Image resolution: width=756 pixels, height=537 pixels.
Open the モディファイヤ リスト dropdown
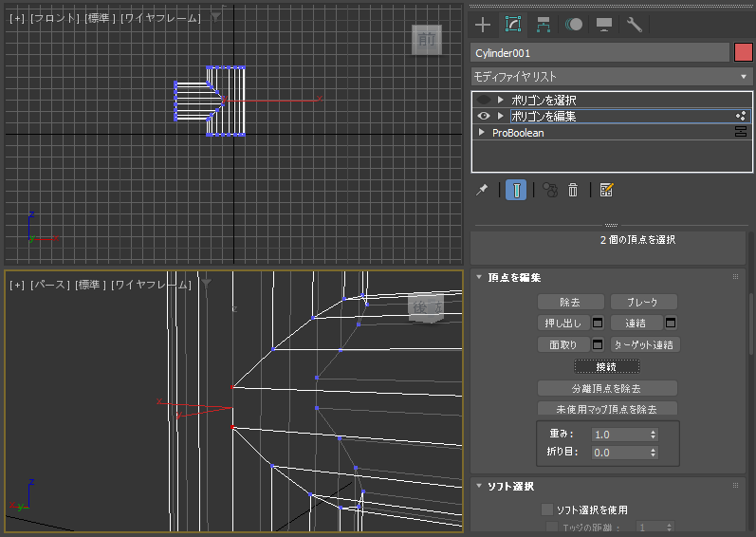[612, 76]
